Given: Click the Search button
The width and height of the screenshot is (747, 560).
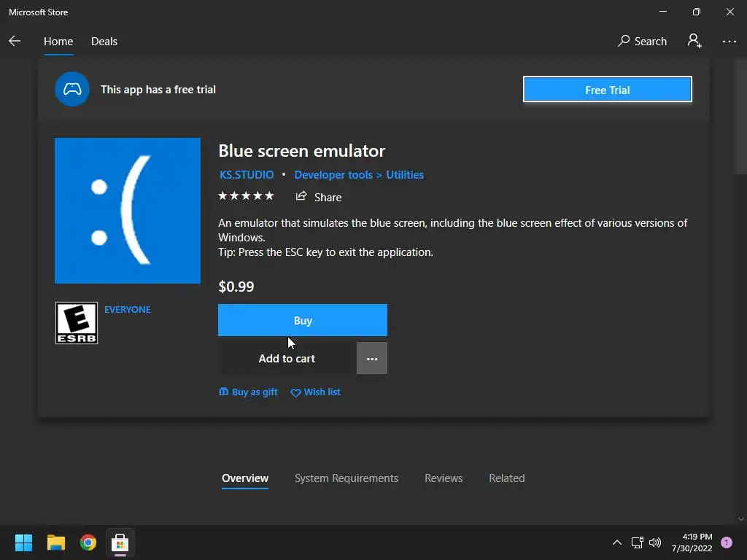Looking at the screenshot, I should 642,41.
